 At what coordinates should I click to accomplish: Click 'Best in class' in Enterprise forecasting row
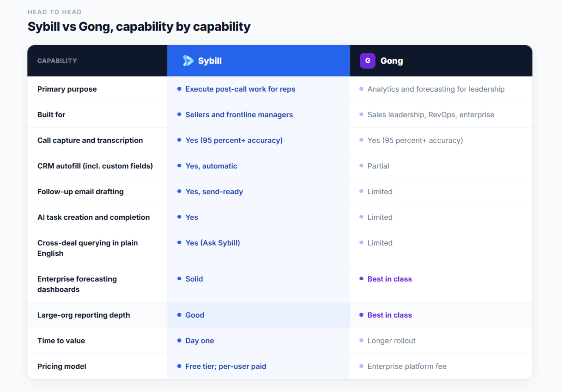(x=389, y=279)
